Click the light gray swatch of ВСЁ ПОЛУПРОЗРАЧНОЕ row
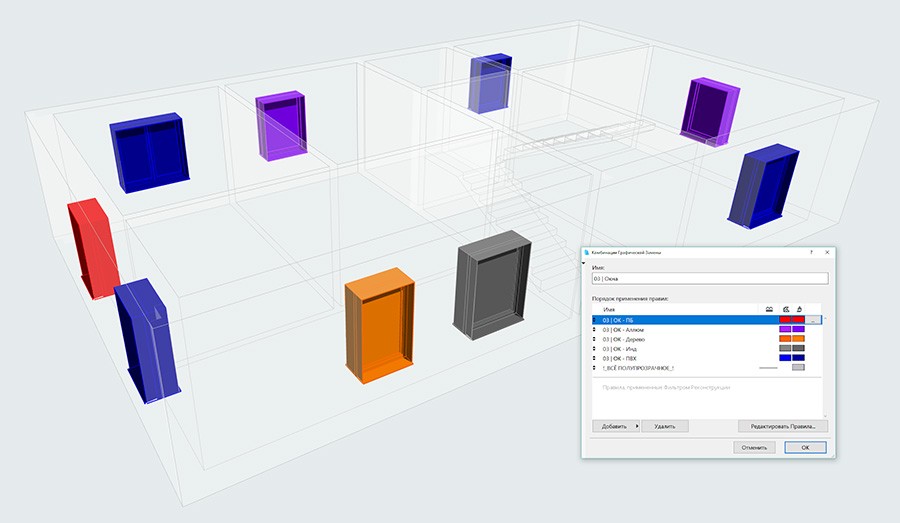This screenshot has width=900, height=523. [x=798, y=367]
